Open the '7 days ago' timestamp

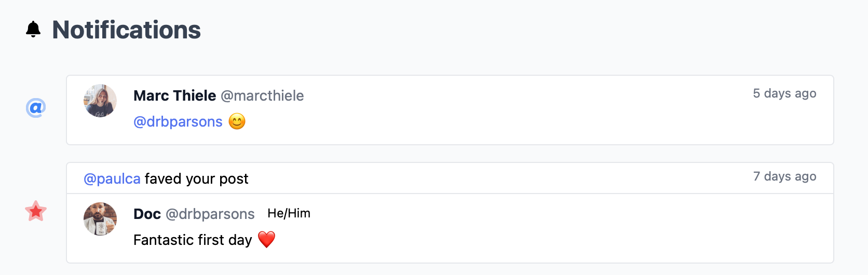[784, 176]
